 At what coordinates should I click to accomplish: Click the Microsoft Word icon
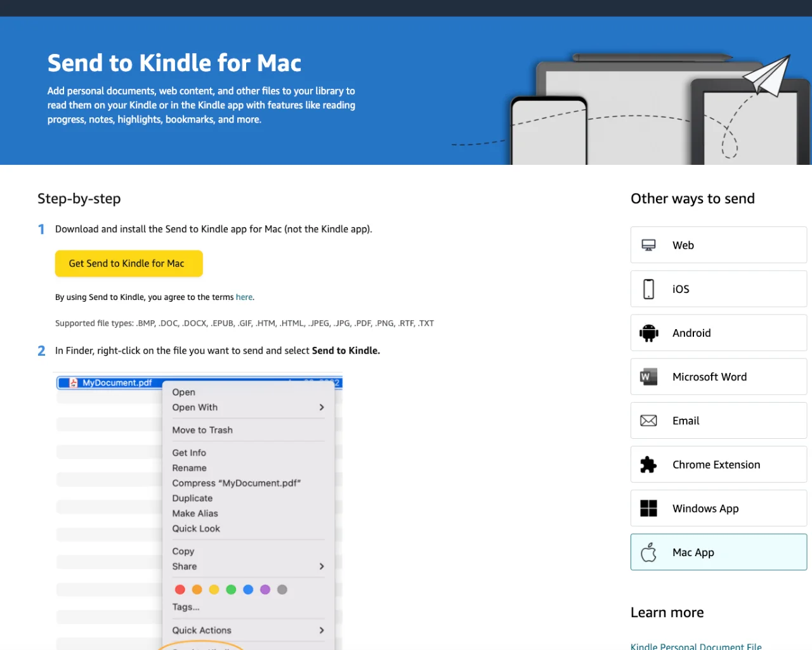click(648, 377)
